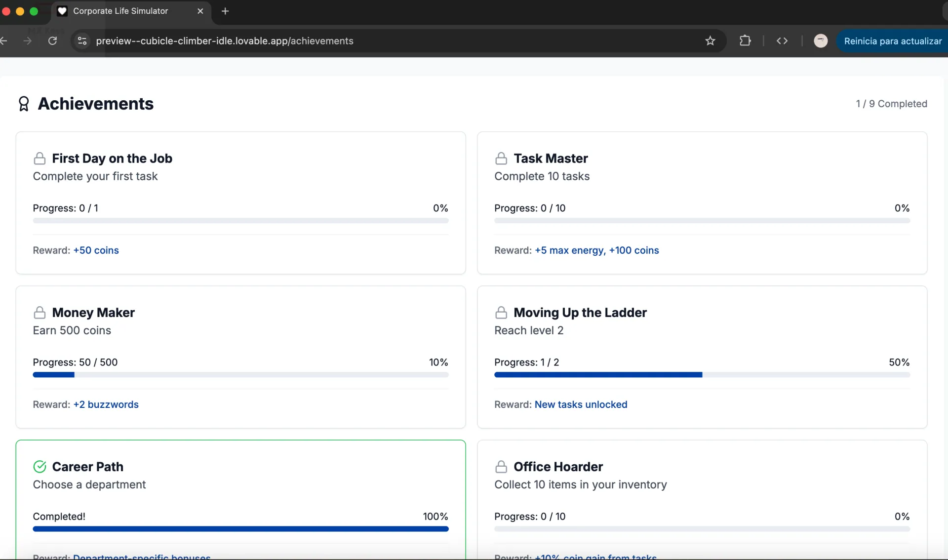The image size is (948, 560).
Task: Click lock icon beside First Day on the Job
Action: (39, 159)
